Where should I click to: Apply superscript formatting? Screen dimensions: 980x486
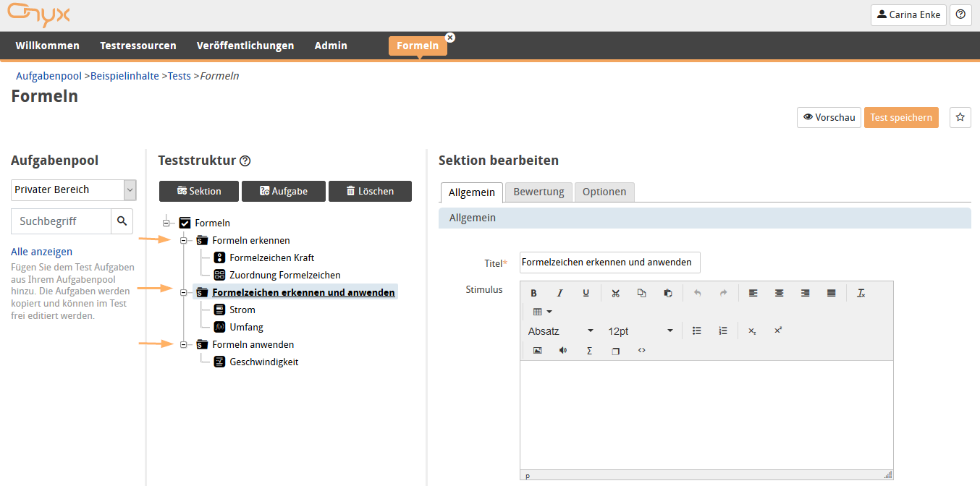777,331
